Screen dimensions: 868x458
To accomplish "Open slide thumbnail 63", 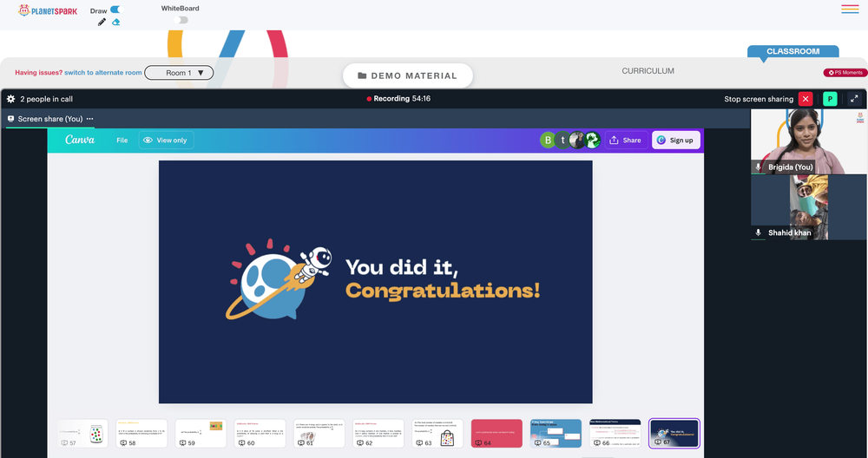I will coord(437,433).
